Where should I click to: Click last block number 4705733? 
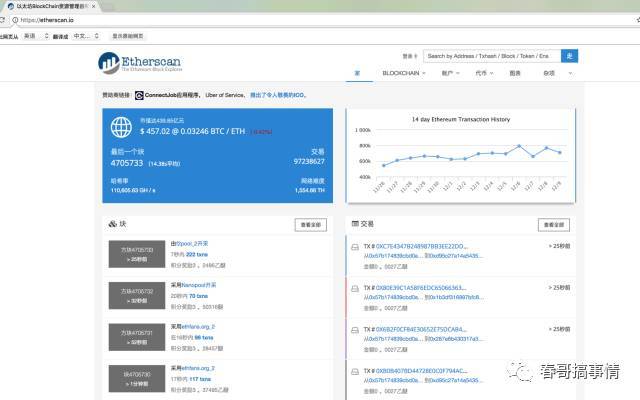click(x=127, y=163)
